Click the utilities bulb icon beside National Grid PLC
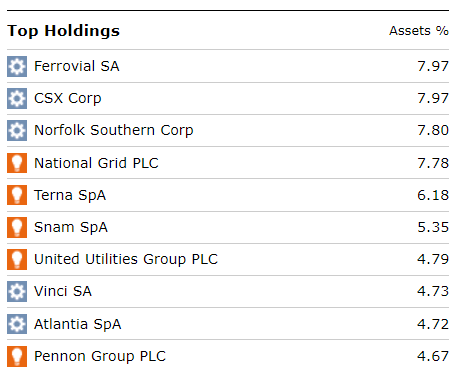This screenshot has width=457, height=379. [17, 163]
